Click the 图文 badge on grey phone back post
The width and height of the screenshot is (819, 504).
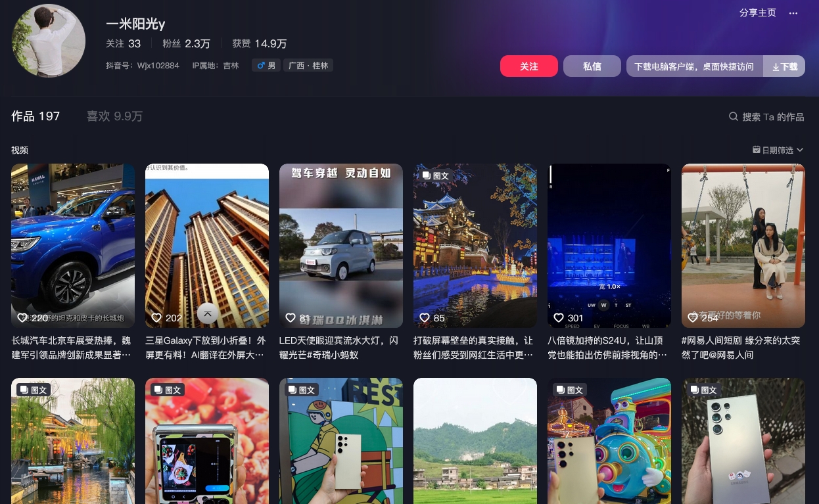pos(704,390)
